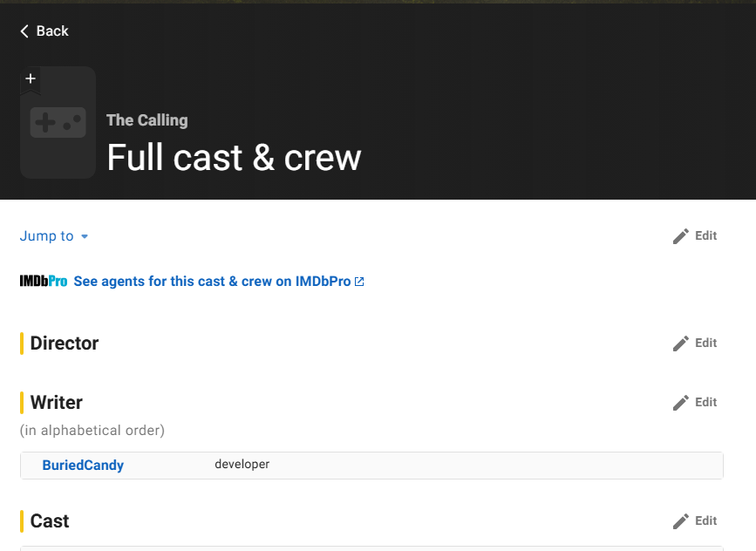Select the 'developer' credit text

click(242, 464)
